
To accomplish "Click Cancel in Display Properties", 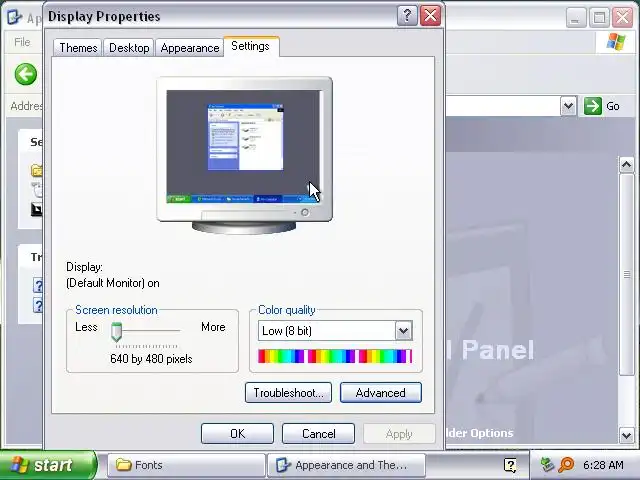I will pyautogui.click(x=318, y=433).
